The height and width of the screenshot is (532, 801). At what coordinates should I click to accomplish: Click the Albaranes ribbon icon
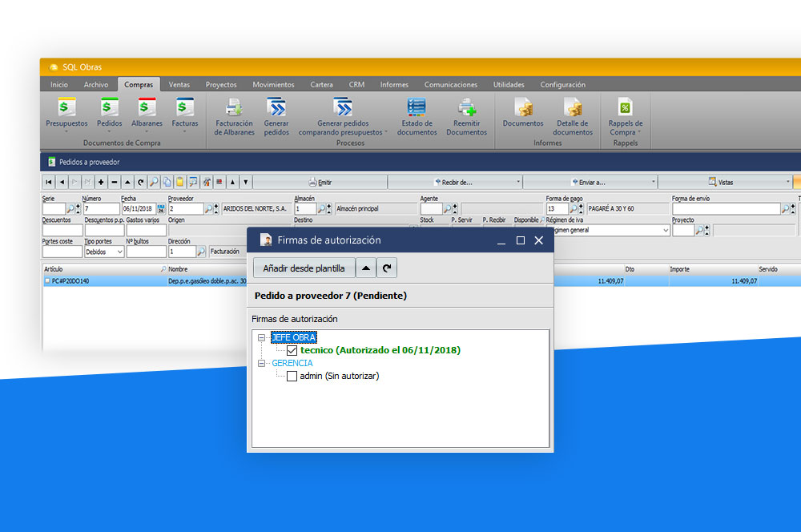pyautogui.click(x=147, y=107)
